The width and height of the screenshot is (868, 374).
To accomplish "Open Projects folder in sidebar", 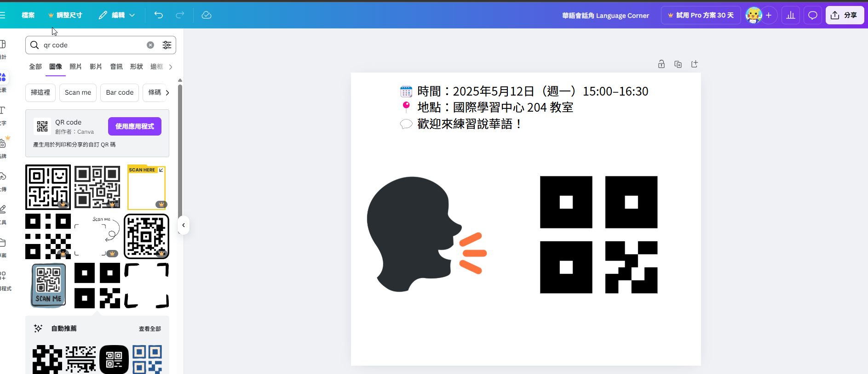I will (x=3, y=247).
